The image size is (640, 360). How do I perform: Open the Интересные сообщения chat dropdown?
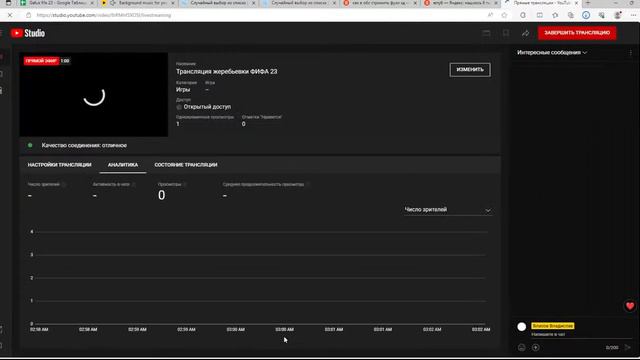click(552, 53)
